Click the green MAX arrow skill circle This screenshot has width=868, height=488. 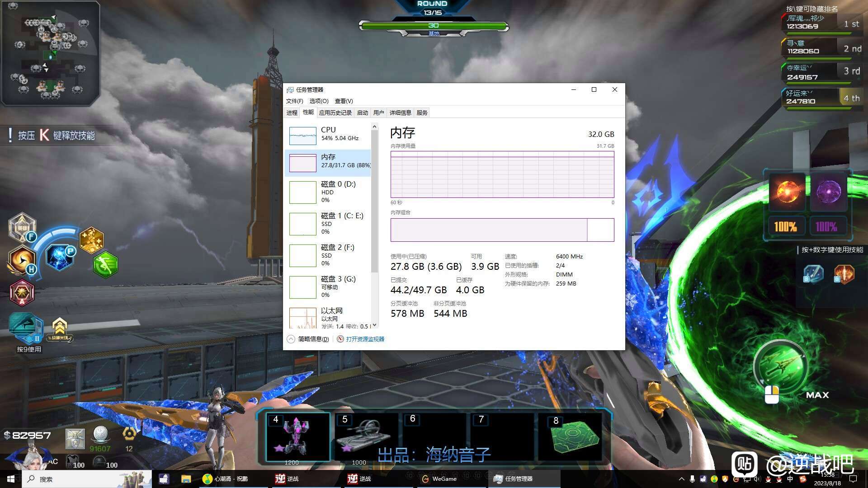(781, 367)
